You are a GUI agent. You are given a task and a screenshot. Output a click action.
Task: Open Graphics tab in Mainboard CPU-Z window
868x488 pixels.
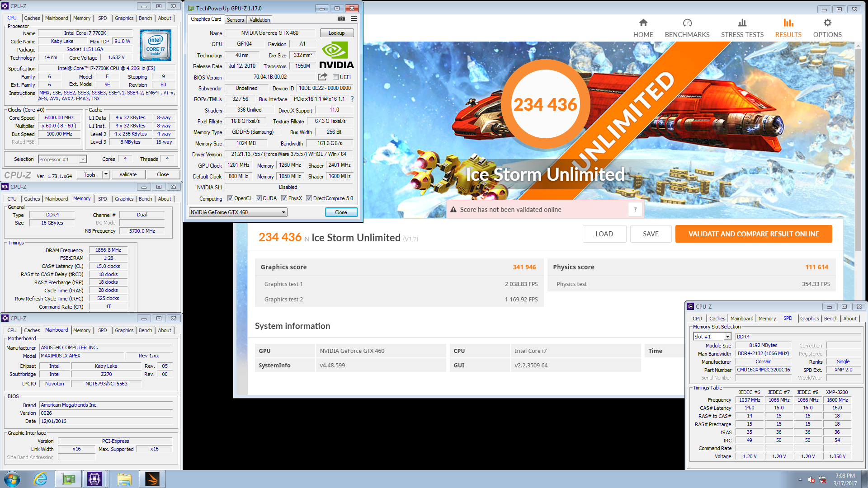124,330
